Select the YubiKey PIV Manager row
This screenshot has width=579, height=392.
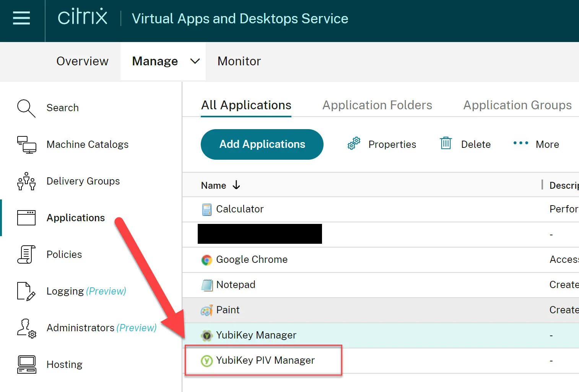click(x=381, y=361)
